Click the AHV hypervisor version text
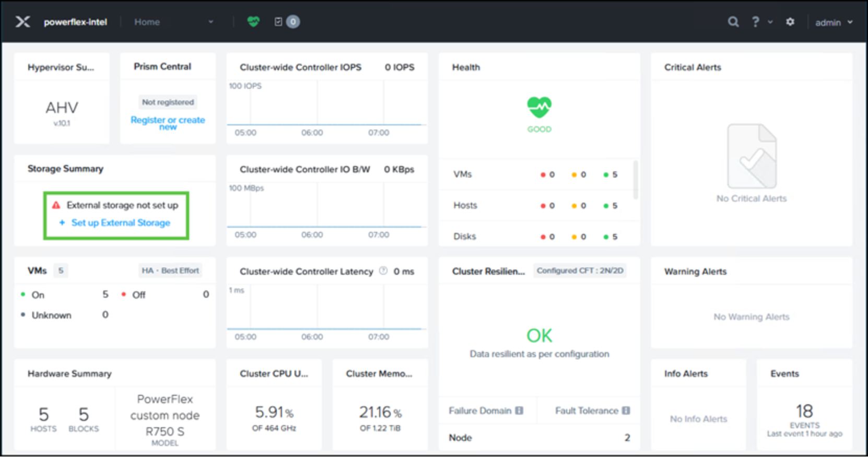This screenshot has width=868, height=457. [x=62, y=123]
